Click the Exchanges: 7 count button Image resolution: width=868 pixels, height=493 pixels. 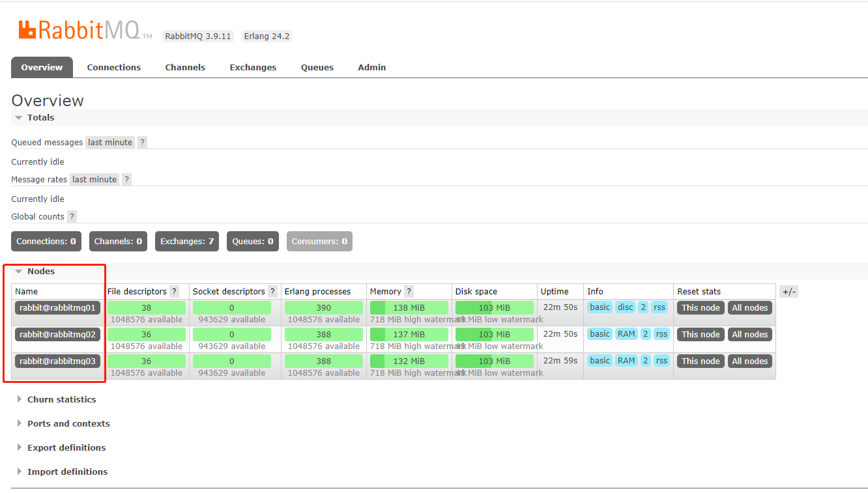tap(187, 242)
